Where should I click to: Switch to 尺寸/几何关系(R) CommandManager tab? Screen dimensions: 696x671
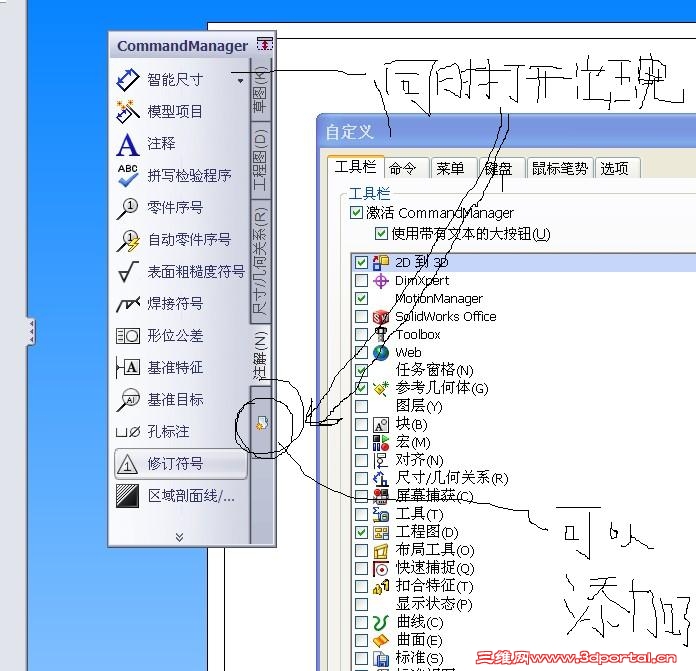click(x=261, y=262)
